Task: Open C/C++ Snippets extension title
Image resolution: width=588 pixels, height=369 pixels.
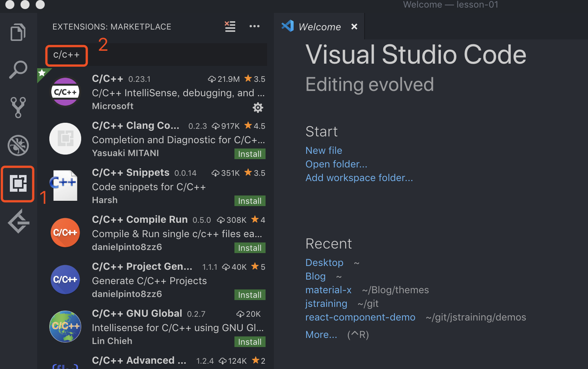Action: click(x=130, y=172)
